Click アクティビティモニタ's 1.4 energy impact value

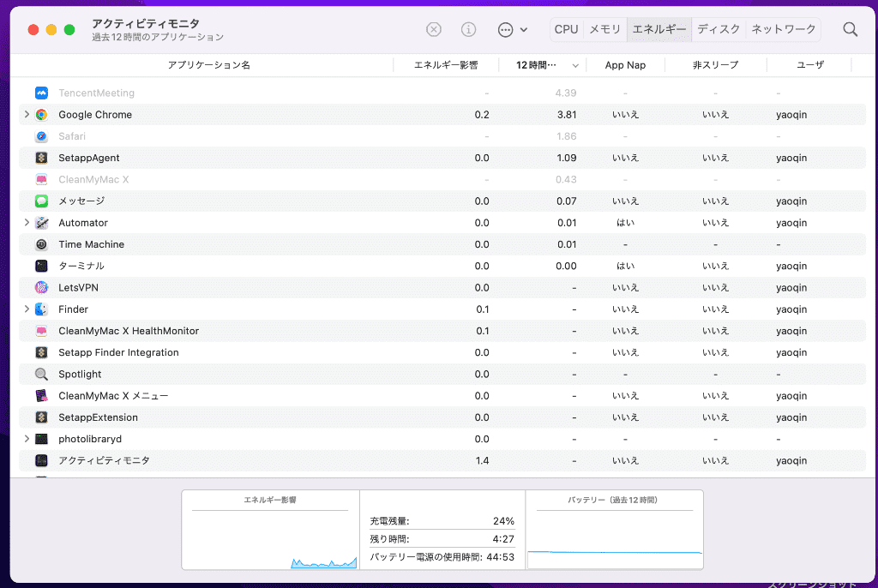tap(482, 461)
